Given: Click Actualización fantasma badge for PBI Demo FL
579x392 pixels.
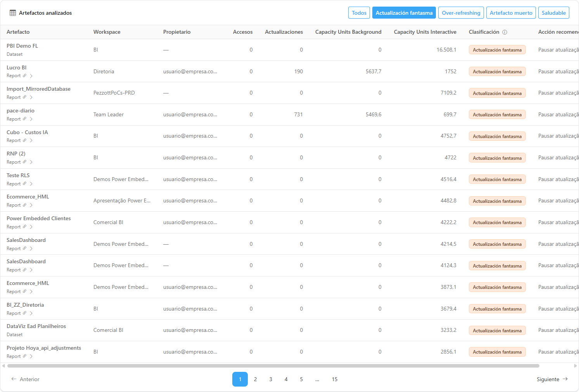Looking at the screenshot, I should pos(497,50).
